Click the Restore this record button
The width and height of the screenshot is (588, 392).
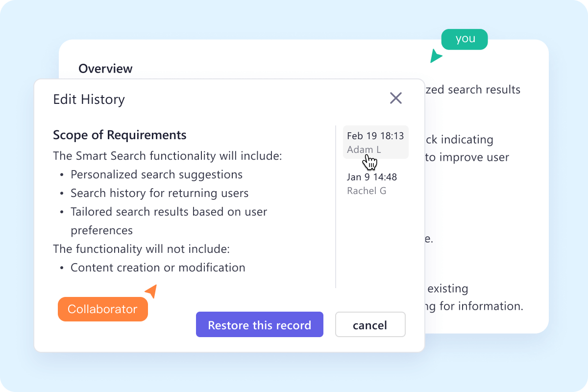click(259, 324)
